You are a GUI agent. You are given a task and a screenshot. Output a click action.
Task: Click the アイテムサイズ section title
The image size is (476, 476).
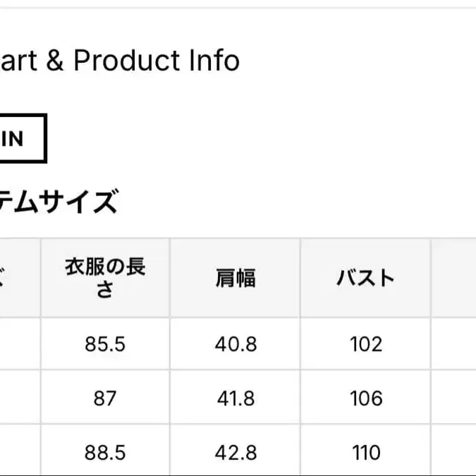tap(56, 202)
